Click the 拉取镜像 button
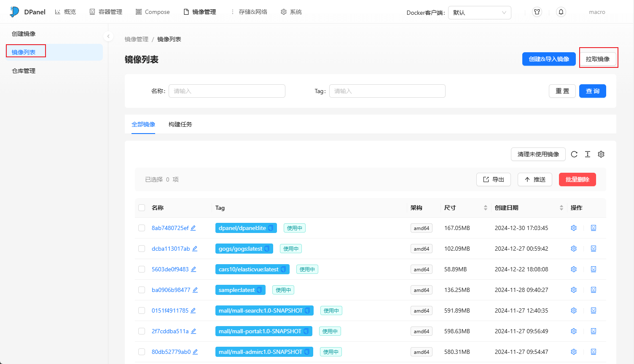The height and width of the screenshot is (364, 634). [598, 59]
